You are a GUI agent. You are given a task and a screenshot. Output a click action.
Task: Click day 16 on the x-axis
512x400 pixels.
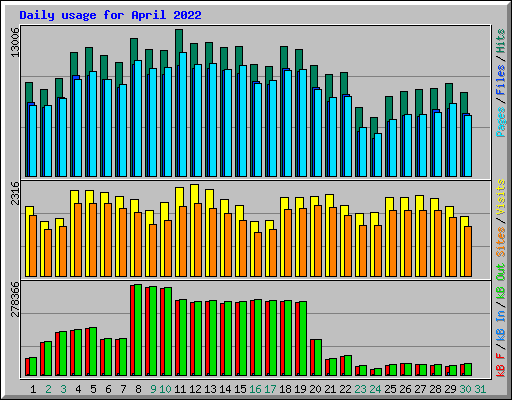coord(255,389)
